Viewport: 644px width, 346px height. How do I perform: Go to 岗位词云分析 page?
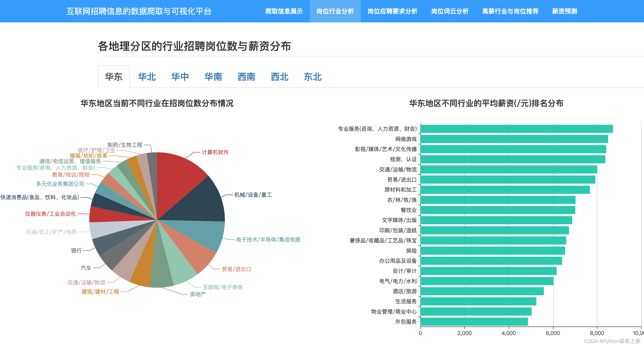(450, 11)
